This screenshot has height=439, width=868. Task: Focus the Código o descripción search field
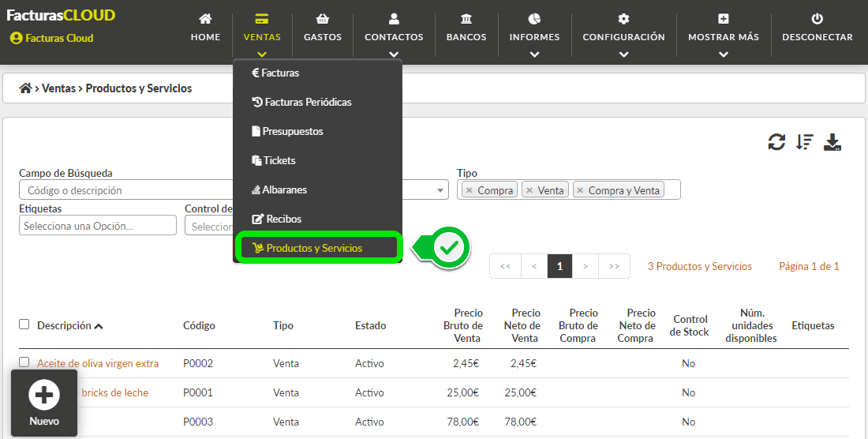tap(127, 189)
